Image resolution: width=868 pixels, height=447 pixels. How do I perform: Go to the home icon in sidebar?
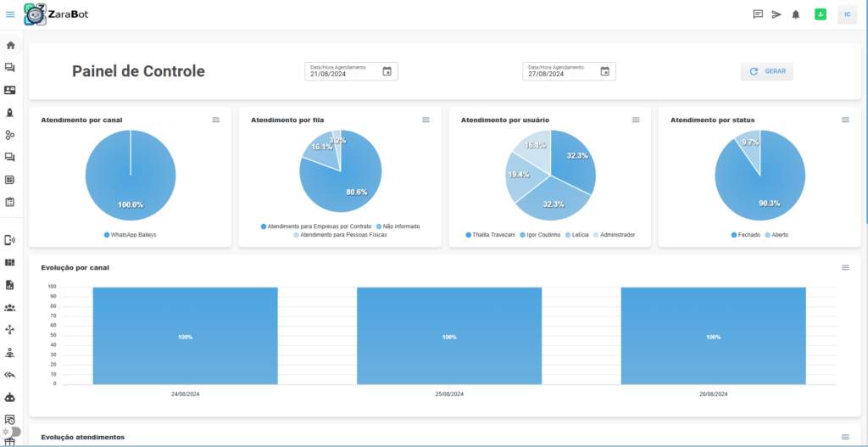[10, 45]
